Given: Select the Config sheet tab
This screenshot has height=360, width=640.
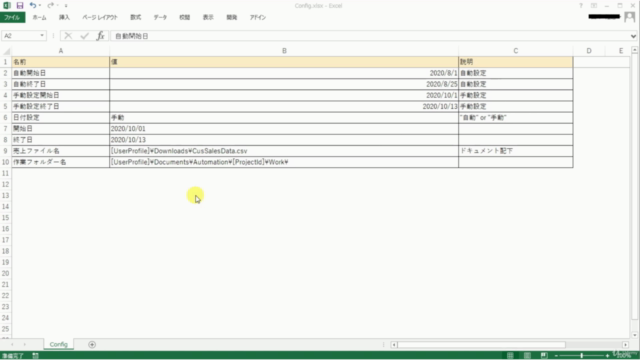Looking at the screenshot, I should pos(58,344).
